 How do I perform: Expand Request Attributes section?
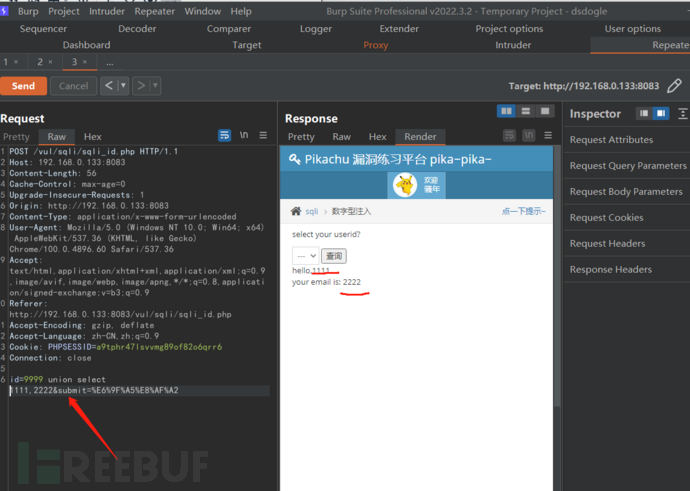click(x=627, y=140)
